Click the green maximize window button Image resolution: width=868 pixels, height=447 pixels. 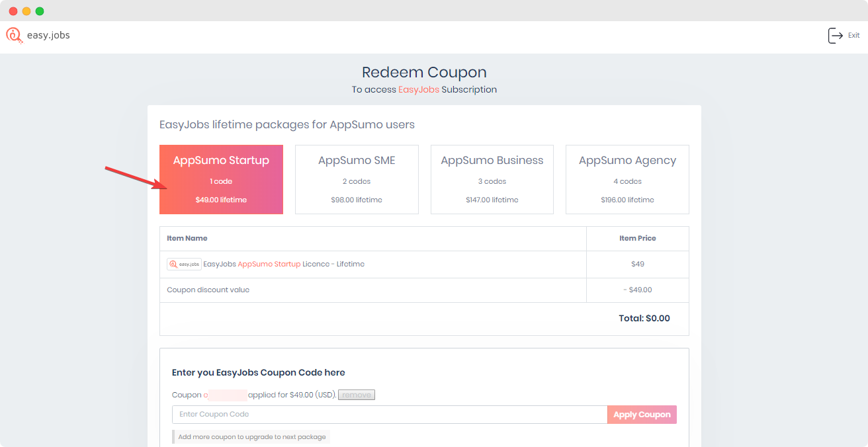pyautogui.click(x=40, y=11)
